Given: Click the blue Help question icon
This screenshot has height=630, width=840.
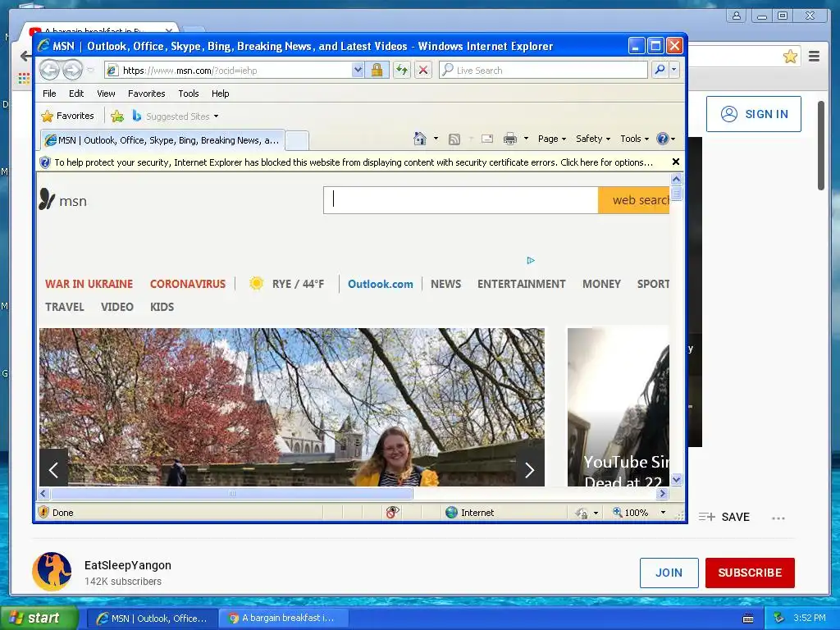Looking at the screenshot, I should [x=663, y=139].
